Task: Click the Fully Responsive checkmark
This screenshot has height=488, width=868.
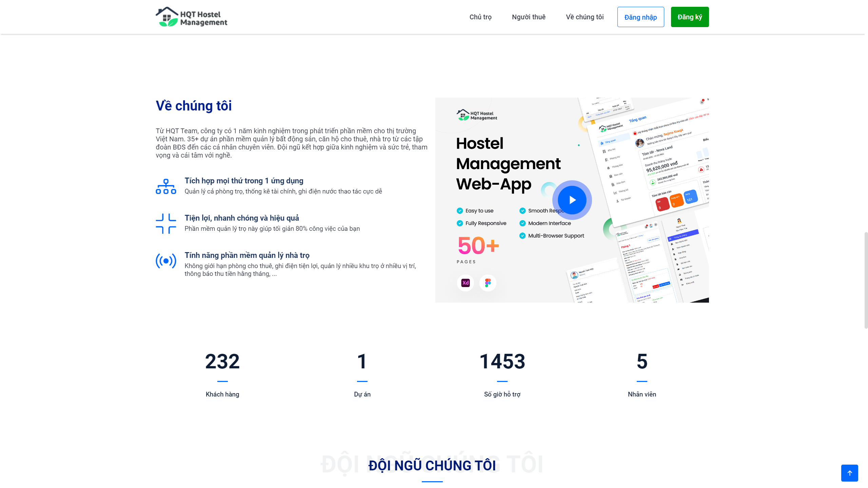Action: tap(460, 223)
